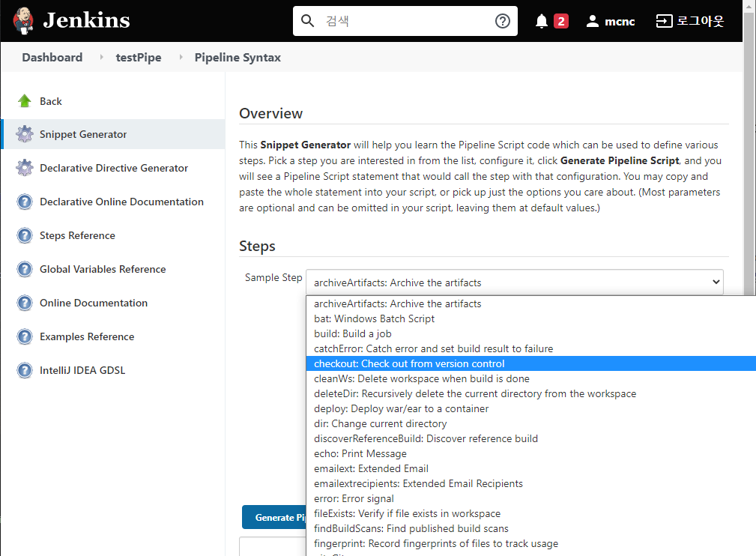Click the red notification count badge
The height and width of the screenshot is (556, 756).
561,21
